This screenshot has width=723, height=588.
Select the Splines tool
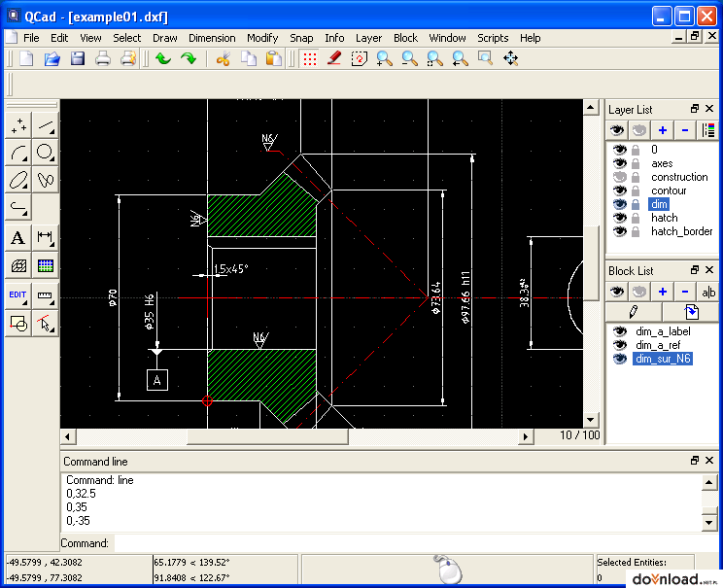pyautogui.click(x=45, y=180)
